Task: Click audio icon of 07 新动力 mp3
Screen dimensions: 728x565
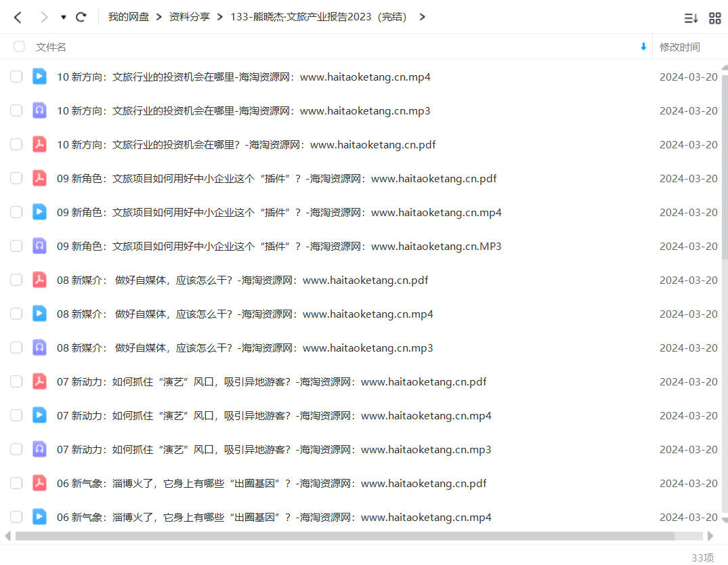Action: pos(39,449)
